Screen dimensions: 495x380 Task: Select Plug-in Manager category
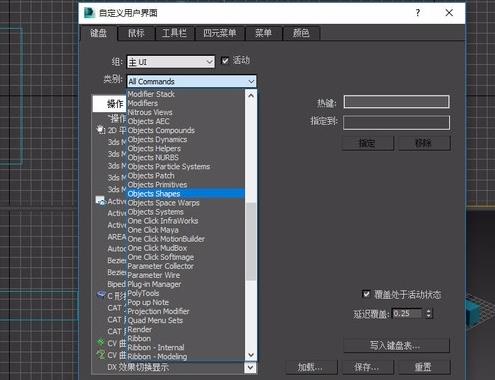[154, 284]
